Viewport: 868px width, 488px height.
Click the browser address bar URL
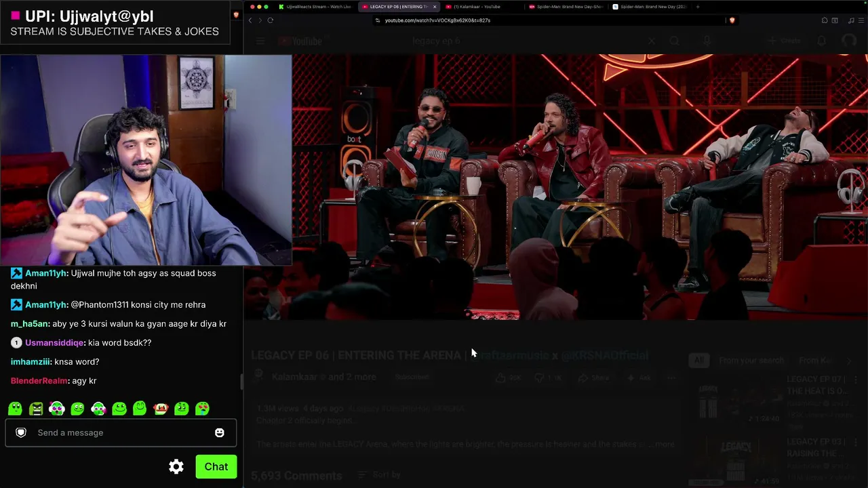[x=437, y=20]
